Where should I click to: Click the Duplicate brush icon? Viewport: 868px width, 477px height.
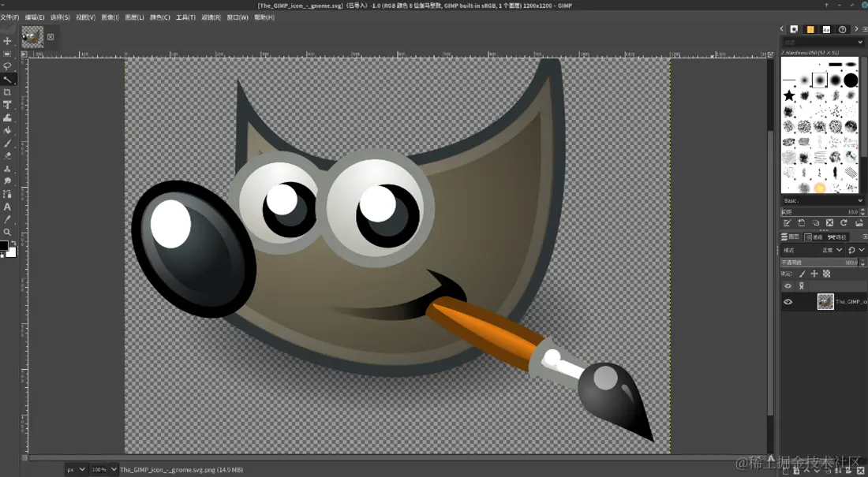click(x=816, y=222)
